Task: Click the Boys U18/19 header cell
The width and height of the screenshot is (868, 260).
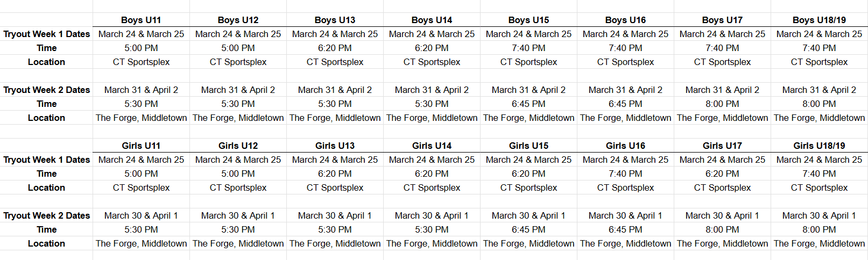Action: point(819,20)
